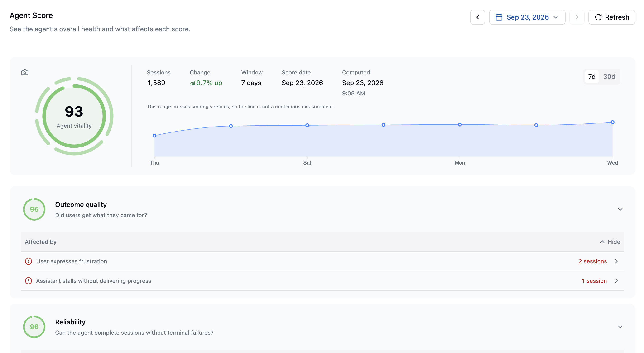Click the 9.7% up change value
Image resolution: width=644 pixels, height=353 pixels.
click(x=206, y=83)
